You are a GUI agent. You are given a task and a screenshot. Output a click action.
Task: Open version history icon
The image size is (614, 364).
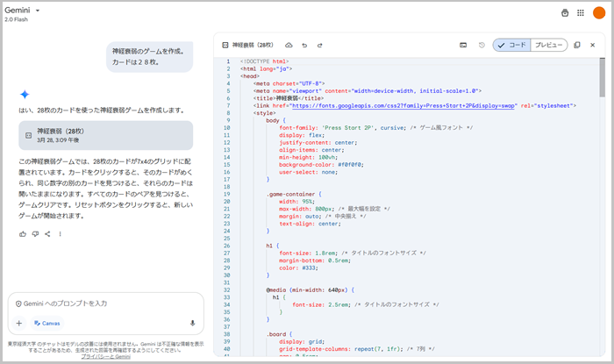coord(482,45)
